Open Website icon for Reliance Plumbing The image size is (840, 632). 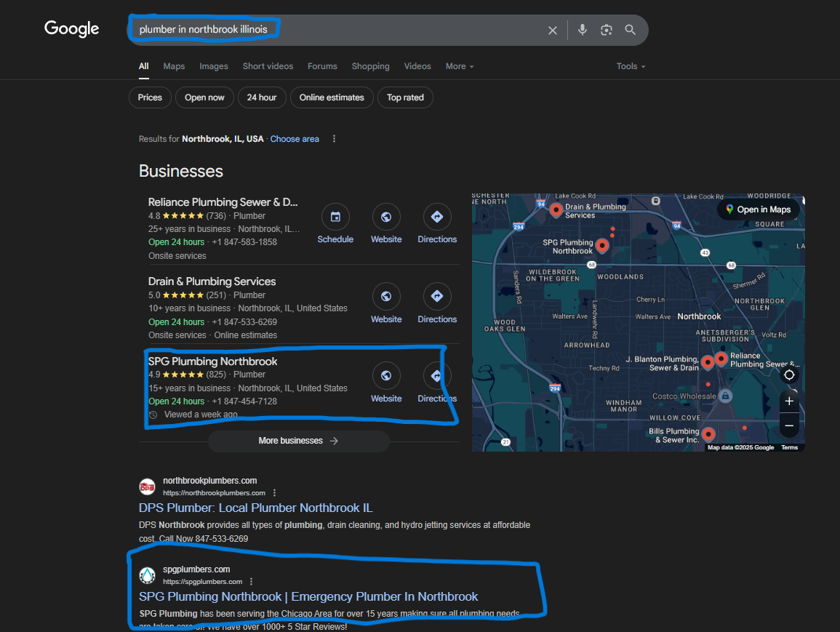point(386,217)
